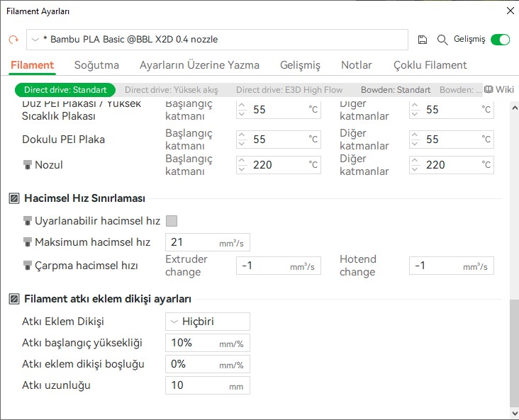This screenshot has width=519, height=420.
Task: Enable the Uyarlanabilir hacimsel hız checkbox
Action: (172, 220)
